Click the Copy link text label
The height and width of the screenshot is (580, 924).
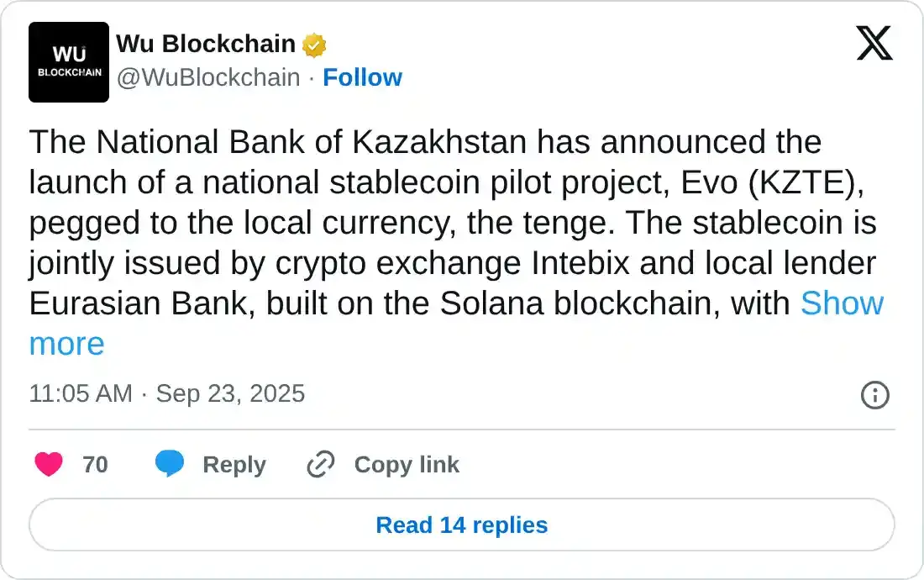pyautogui.click(x=407, y=464)
